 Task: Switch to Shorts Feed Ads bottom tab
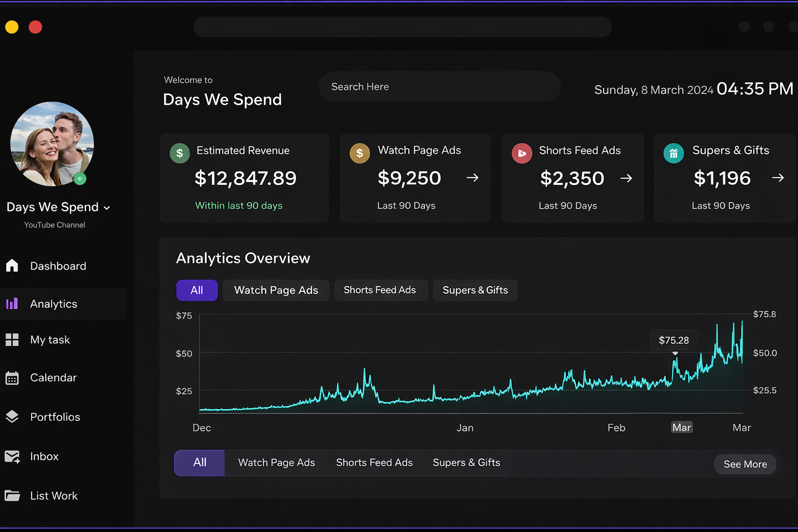pos(374,463)
